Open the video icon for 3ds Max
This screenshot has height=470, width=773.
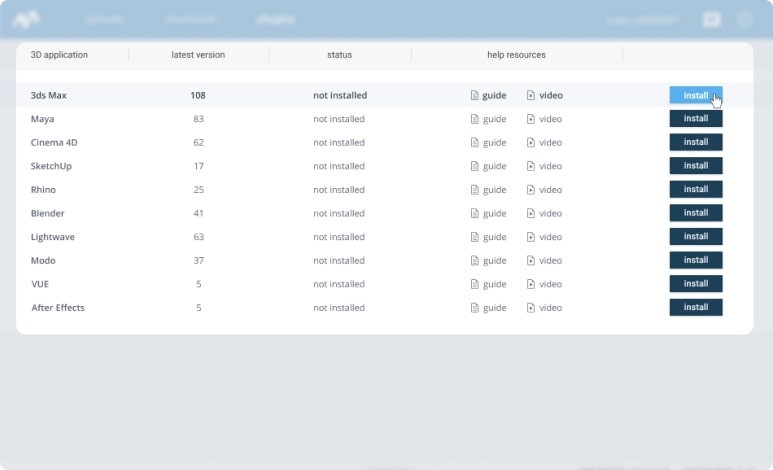tap(530, 95)
